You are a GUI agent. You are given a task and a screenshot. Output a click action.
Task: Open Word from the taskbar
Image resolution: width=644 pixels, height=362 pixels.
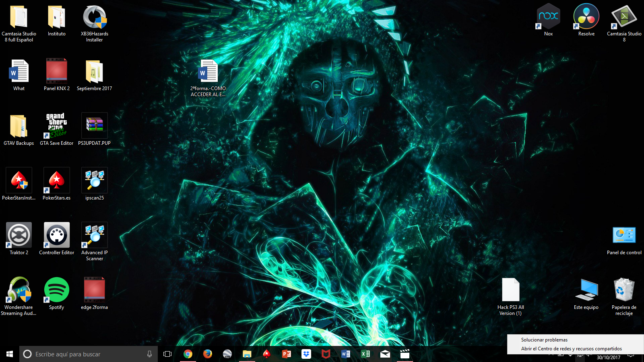coord(346,354)
